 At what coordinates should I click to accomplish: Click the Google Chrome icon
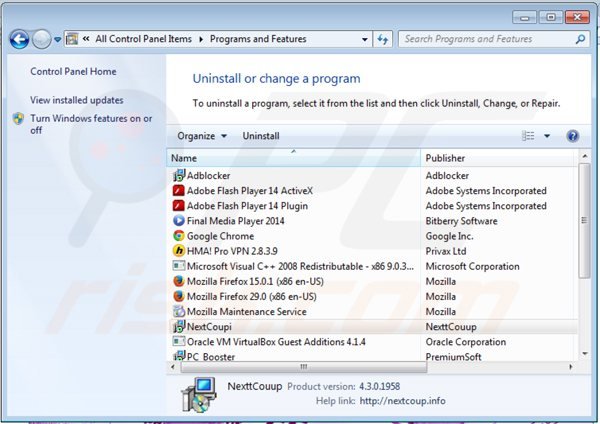click(179, 236)
